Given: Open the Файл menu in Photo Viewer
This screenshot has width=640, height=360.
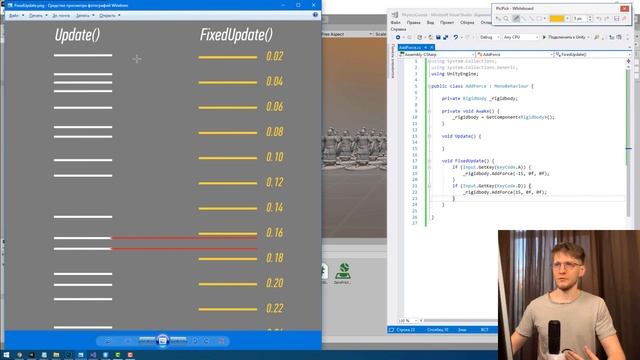Looking at the screenshot, I should 16,16.
